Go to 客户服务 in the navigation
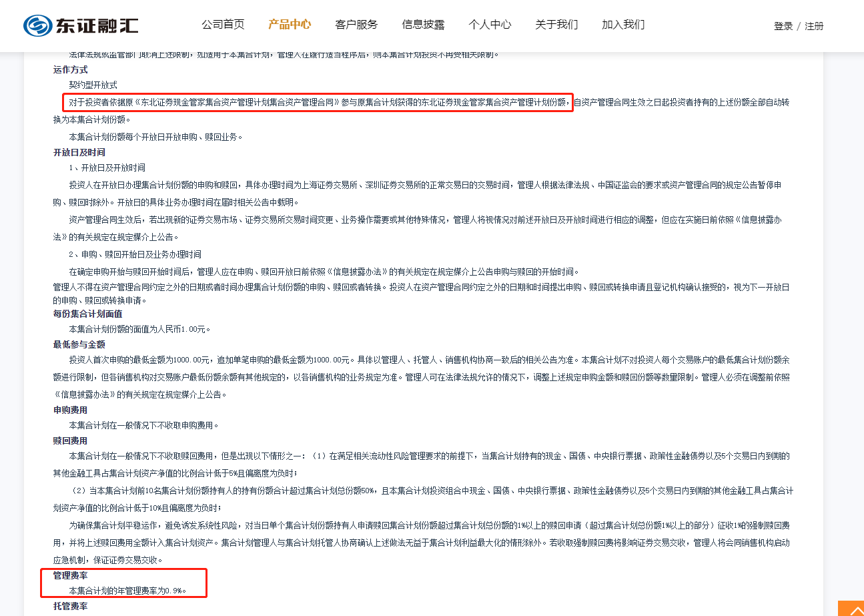The height and width of the screenshot is (616, 864). point(356,25)
